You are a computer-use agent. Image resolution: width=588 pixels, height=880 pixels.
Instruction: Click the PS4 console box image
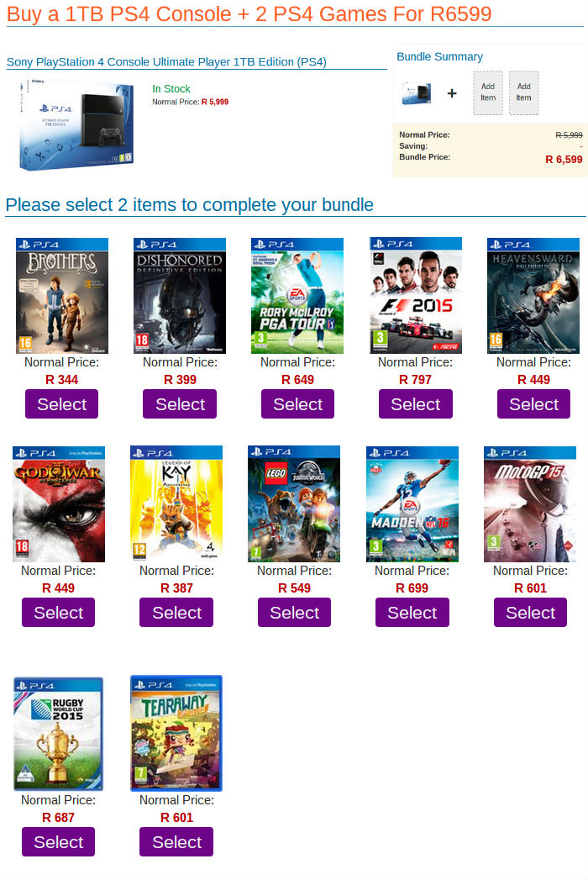click(77, 124)
